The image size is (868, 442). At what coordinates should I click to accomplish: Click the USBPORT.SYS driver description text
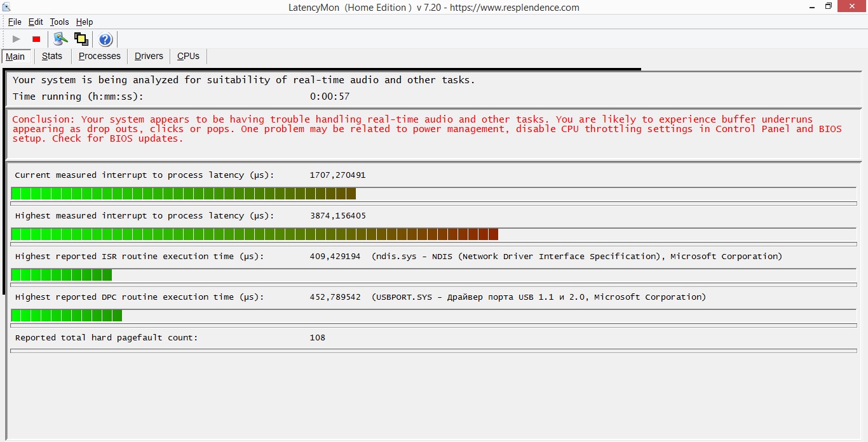(x=539, y=297)
